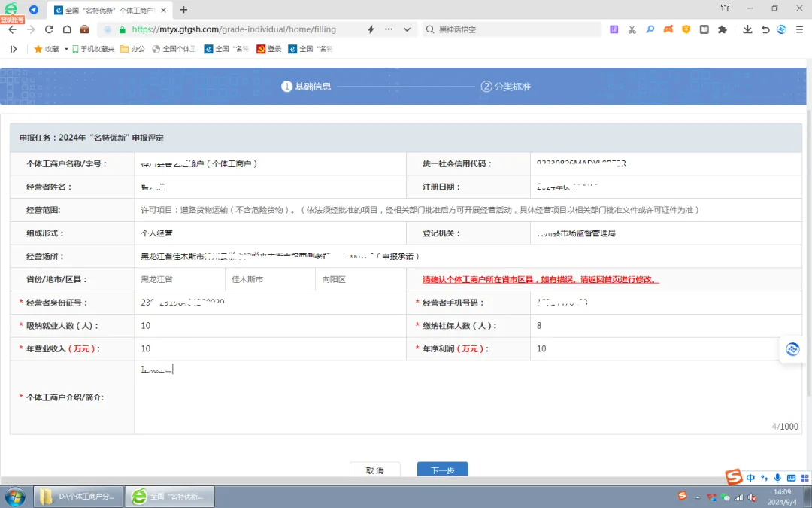Open the 手机收藏夹 bookmark
Image resolution: width=812 pixels, height=508 pixels.
coord(93,49)
